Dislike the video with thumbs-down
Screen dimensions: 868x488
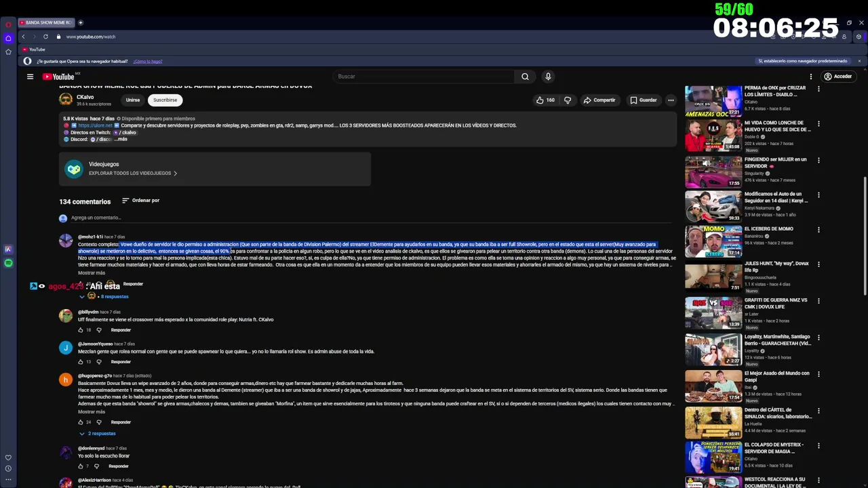coord(568,100)
